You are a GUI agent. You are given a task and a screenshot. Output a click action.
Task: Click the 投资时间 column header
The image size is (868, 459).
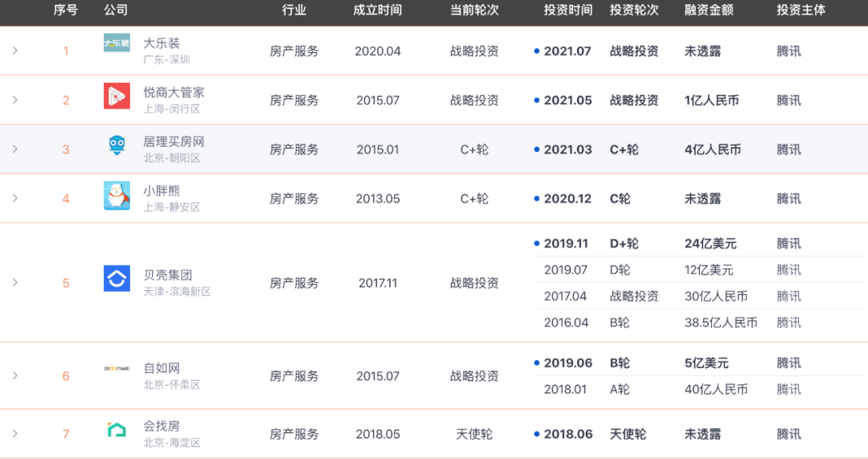568,10
